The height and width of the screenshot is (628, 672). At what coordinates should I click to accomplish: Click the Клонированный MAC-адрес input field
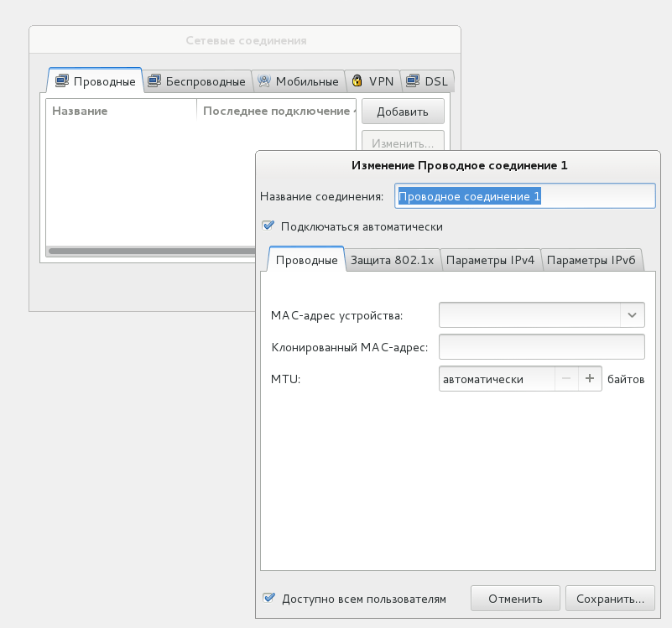pos(542,346)
